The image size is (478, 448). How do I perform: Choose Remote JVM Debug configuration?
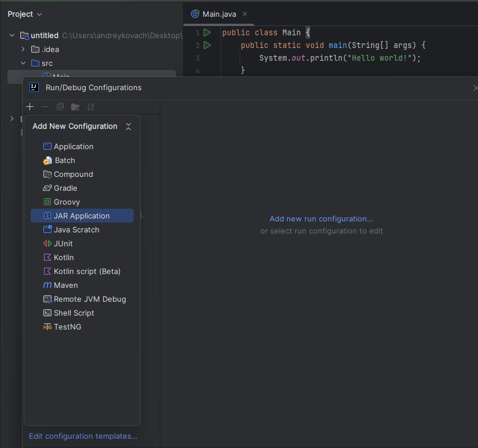coord(82,299)
